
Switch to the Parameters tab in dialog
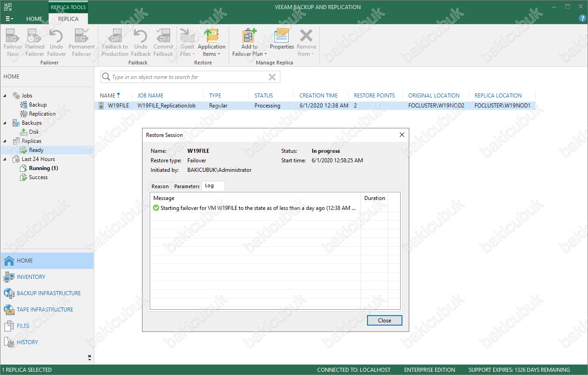pos(186,186)
